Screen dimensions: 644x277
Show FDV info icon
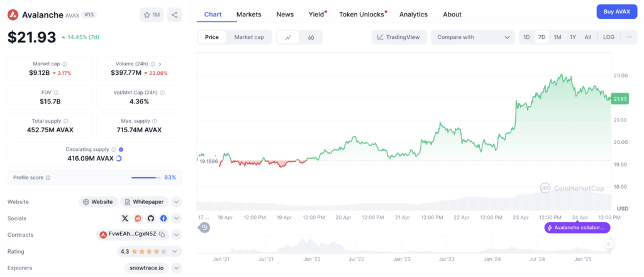56,93
